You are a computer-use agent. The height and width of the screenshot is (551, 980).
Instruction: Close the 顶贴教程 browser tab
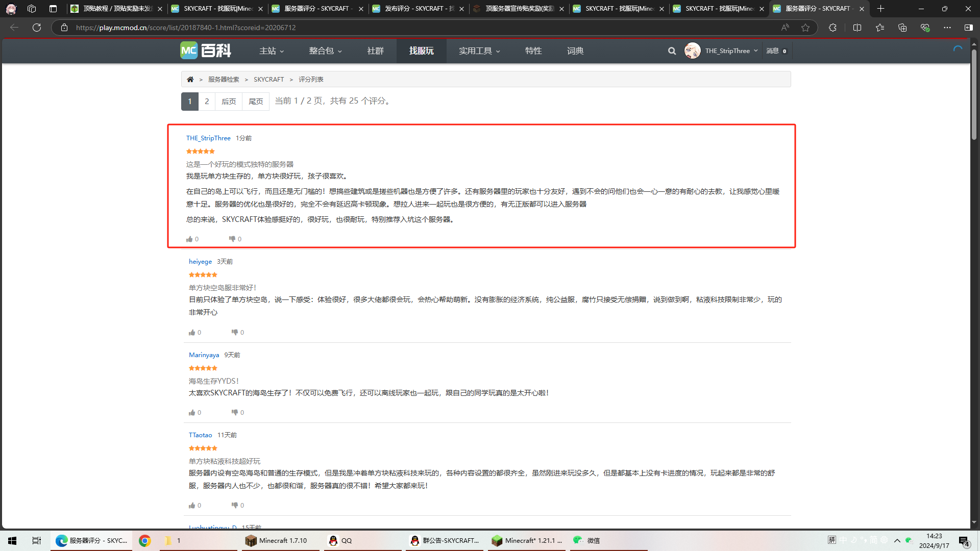(160, 9)
